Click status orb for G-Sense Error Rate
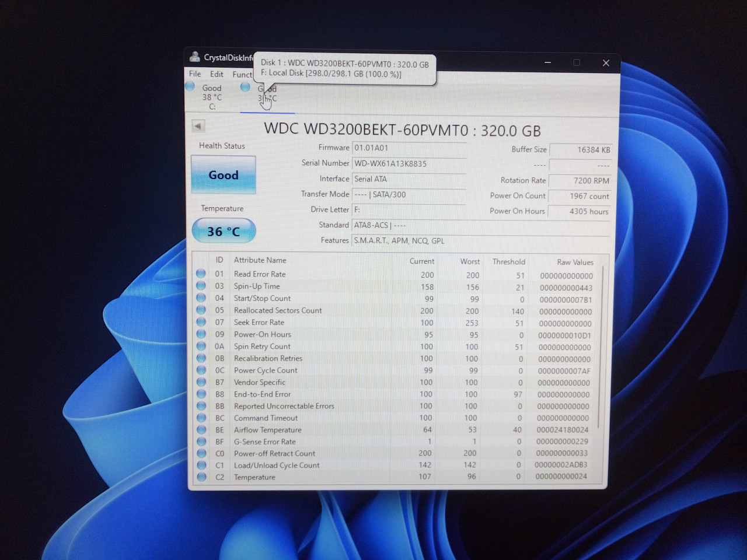 (x=201, y=442)
